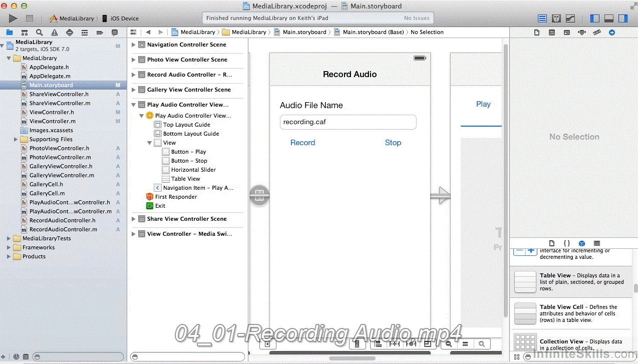This screenshot has width=638, height=364.
Task: Expand the Products group
Action: pos(9,256)
